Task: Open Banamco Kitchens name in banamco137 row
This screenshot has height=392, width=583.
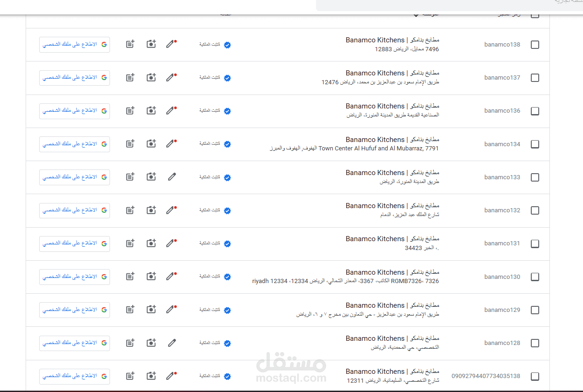Action: pyautogui.click(x=392, y=73)
